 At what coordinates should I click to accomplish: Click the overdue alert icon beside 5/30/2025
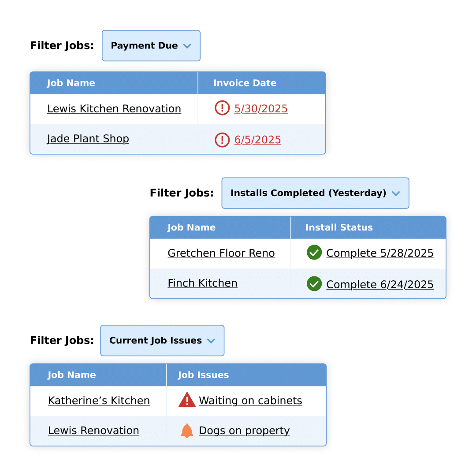222,108
